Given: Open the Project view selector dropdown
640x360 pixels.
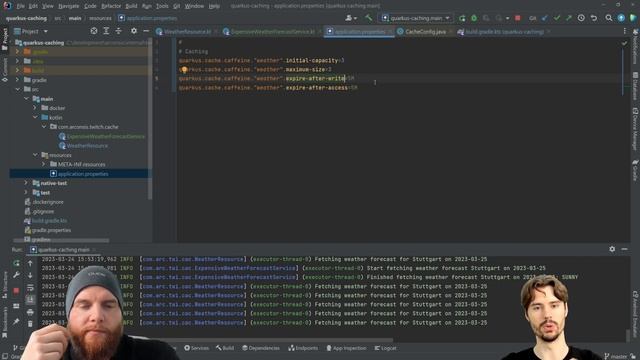Looking at the screenshot, I should [x=31, y=31].
